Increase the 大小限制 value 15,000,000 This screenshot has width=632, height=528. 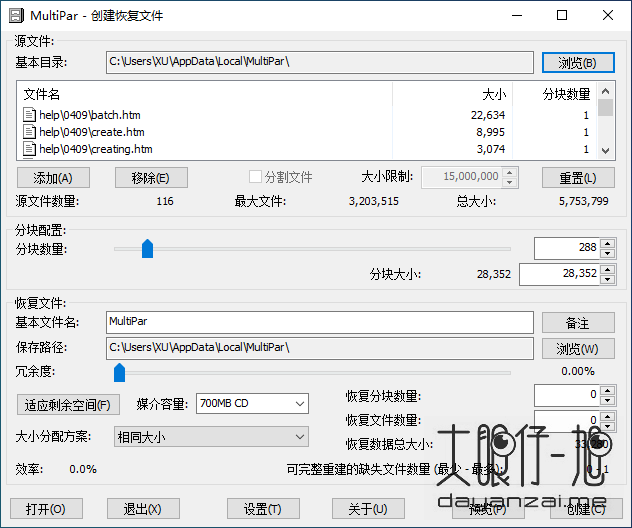click(x=510, y=173)
